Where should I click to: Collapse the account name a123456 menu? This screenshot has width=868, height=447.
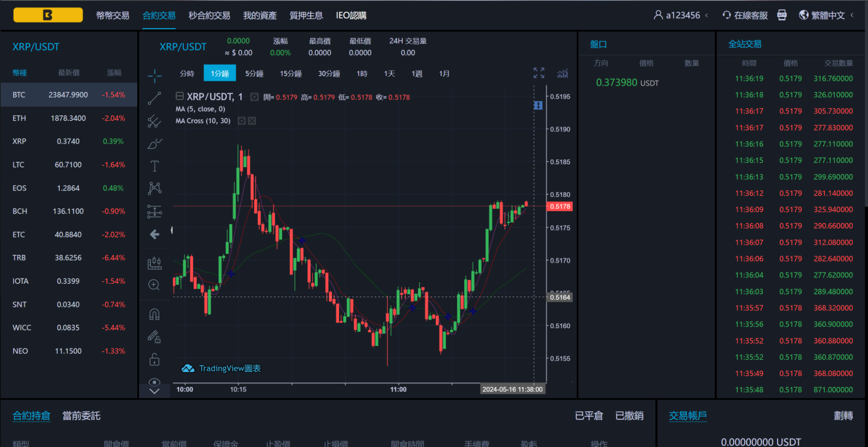[705, 15]
